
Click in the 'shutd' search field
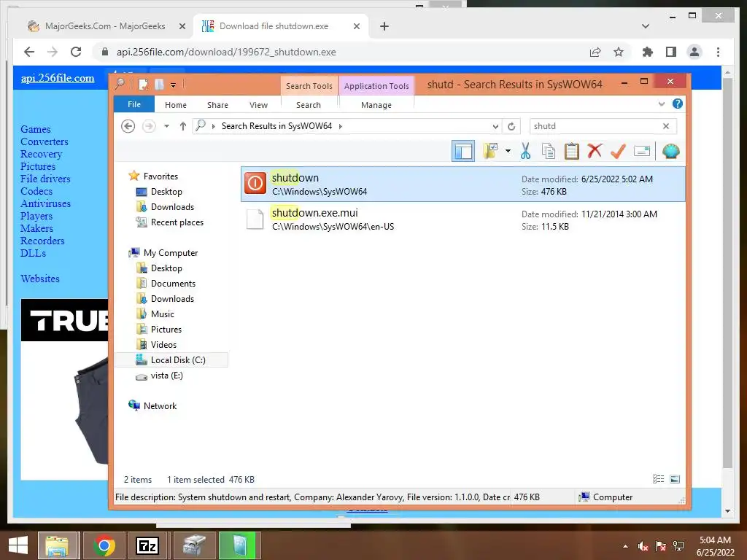595,126
